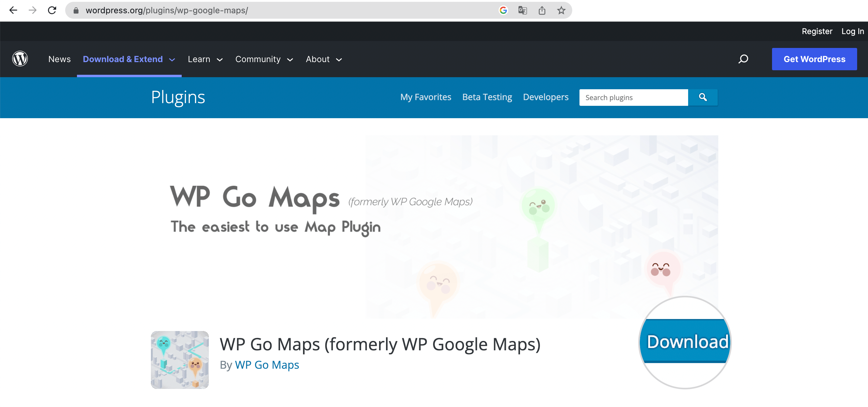The width and height of the screenshot is (868, 407).
Task: Open My Favorites link
Action: point(426,97)
